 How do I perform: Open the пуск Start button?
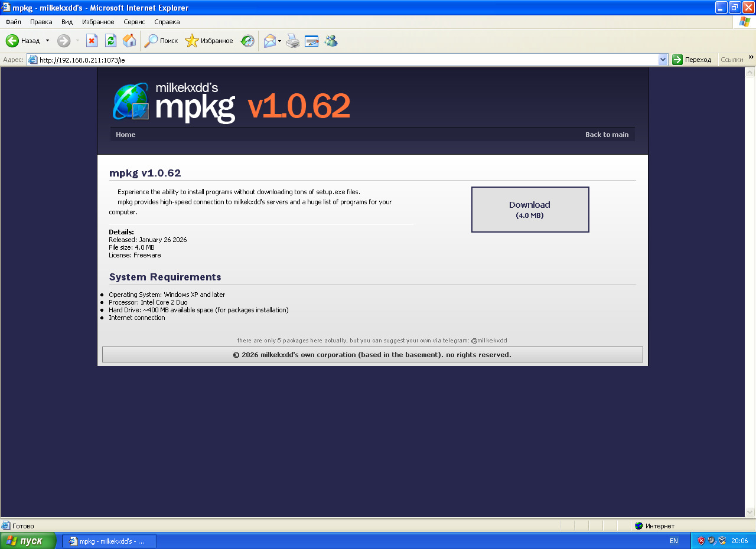[28, 541]
